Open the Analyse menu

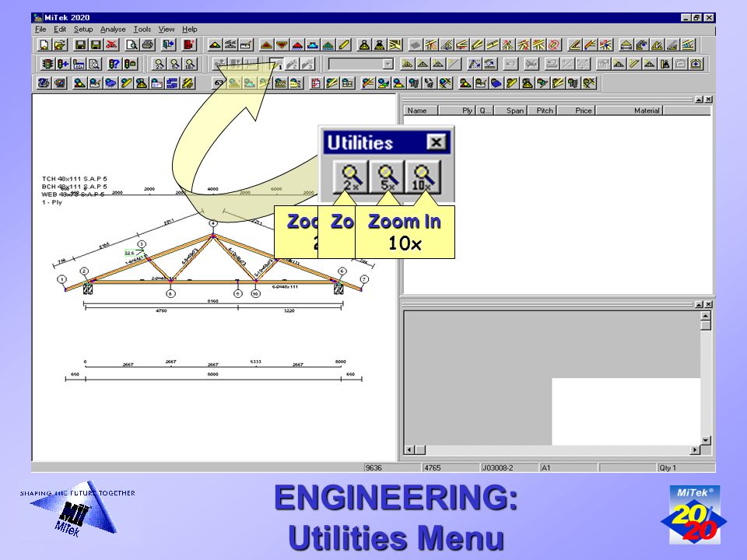(x=113, y=29)
